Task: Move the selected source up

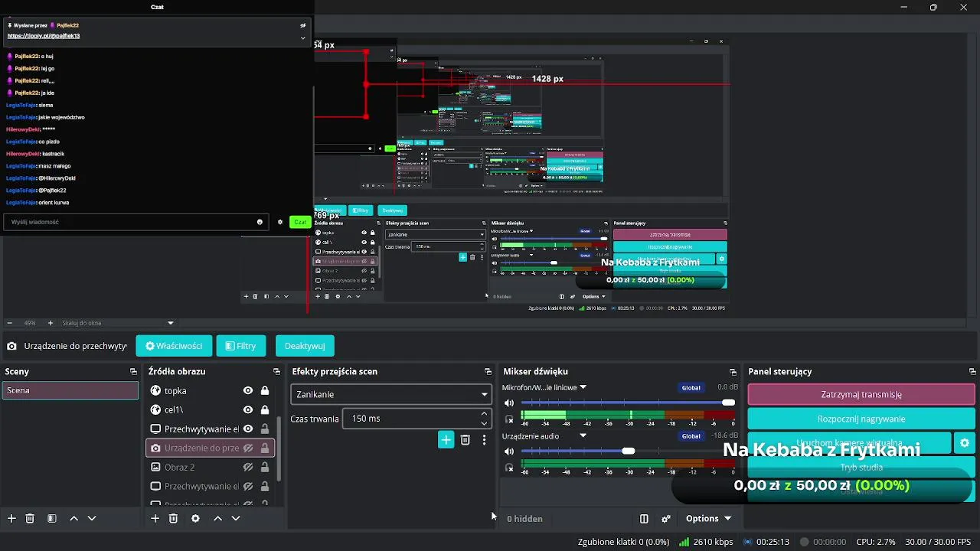Action: pyautogui.click(x=217, y=518)
